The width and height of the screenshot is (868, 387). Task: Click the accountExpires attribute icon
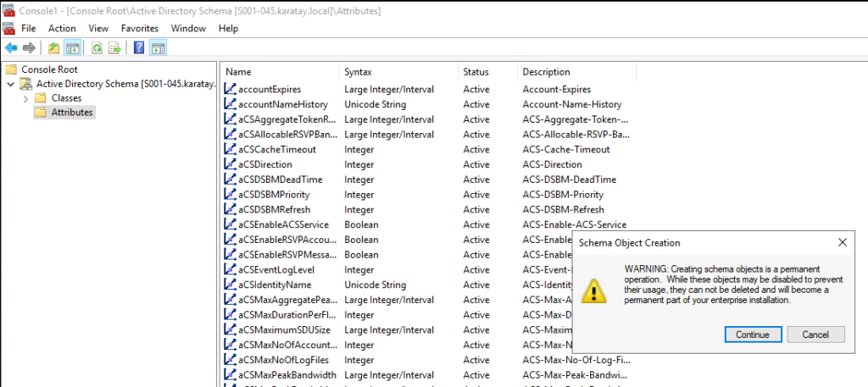[x=230, y=89]
